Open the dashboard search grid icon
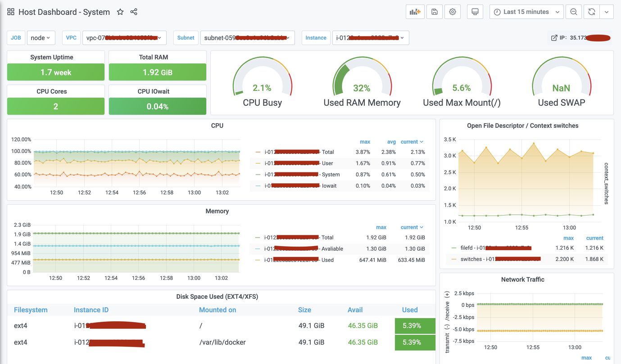This screenshot has width=621, height=364. [11, 12]
